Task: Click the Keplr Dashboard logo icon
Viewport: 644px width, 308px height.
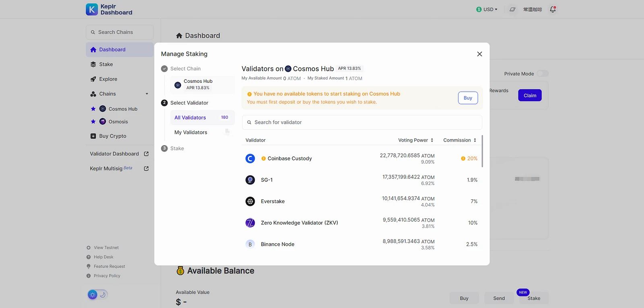Action: pos(92,9)
